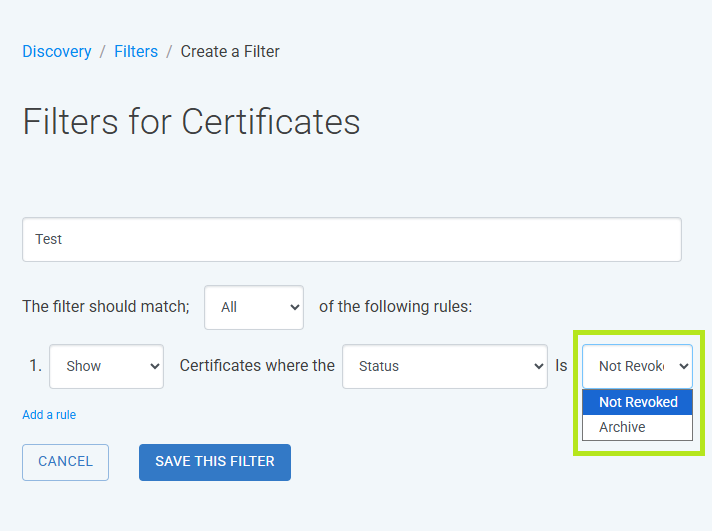This screenshot has width=712, height=531.
Task: Click the Filters for Certificates heading
Action: pos(191,122)
